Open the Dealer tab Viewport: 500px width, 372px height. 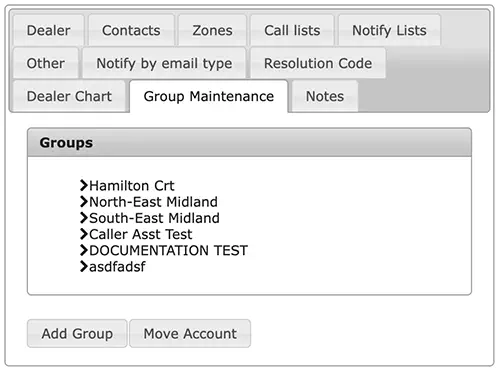pyautogui.click(x=49, y=30)
